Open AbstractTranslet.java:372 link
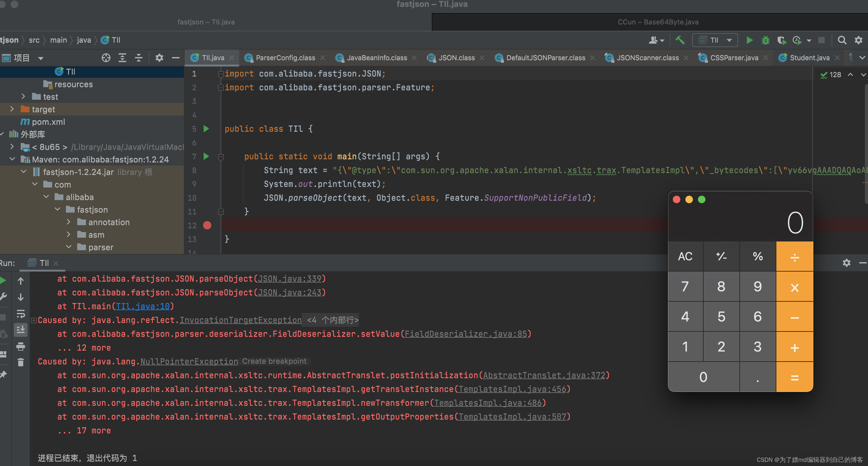 [544, 375]
